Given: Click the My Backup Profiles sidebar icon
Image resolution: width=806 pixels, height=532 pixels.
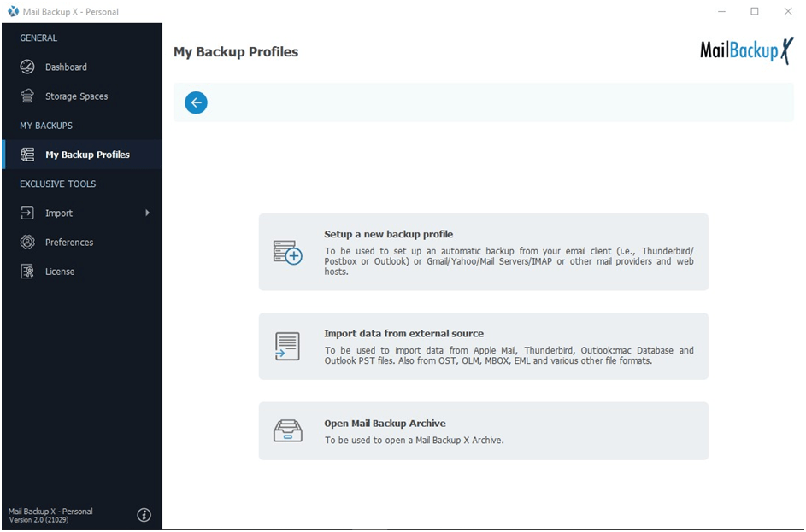Looking at the screenshot, I should tap(26, 155).
